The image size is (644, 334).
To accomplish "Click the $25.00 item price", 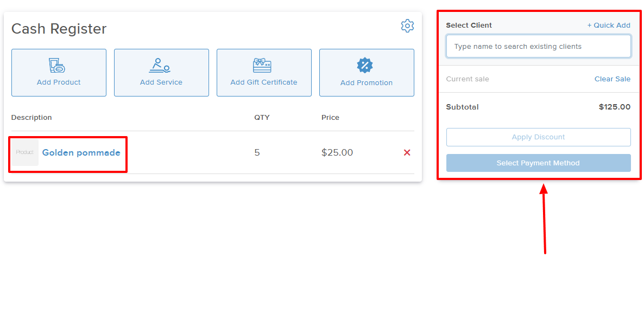I will [337, 153].
